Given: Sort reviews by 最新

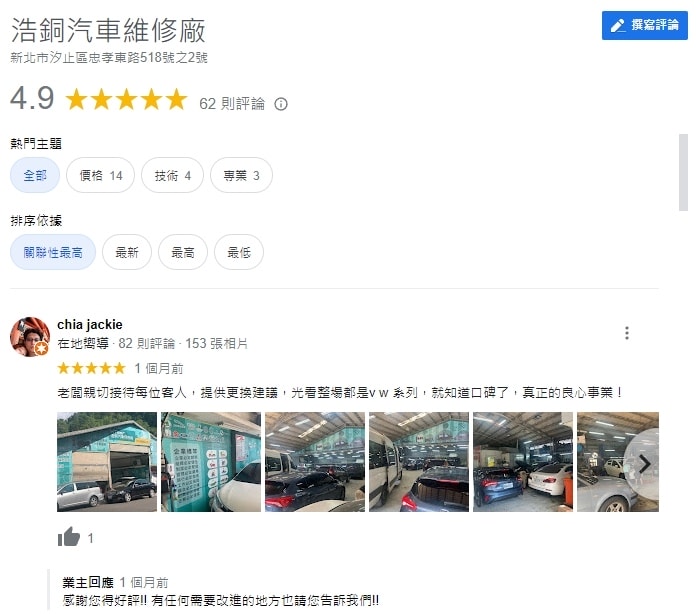Looking at the screenshot, I should click(x=127, y=252).
